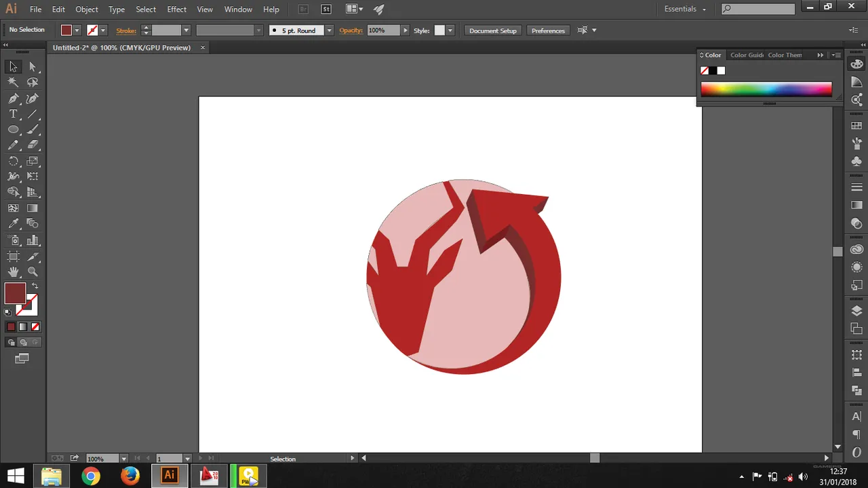The width and height of the screenshot is (868, 488).
Task: Click the Opacity 100% input field
Action: (x=384, y=31)
